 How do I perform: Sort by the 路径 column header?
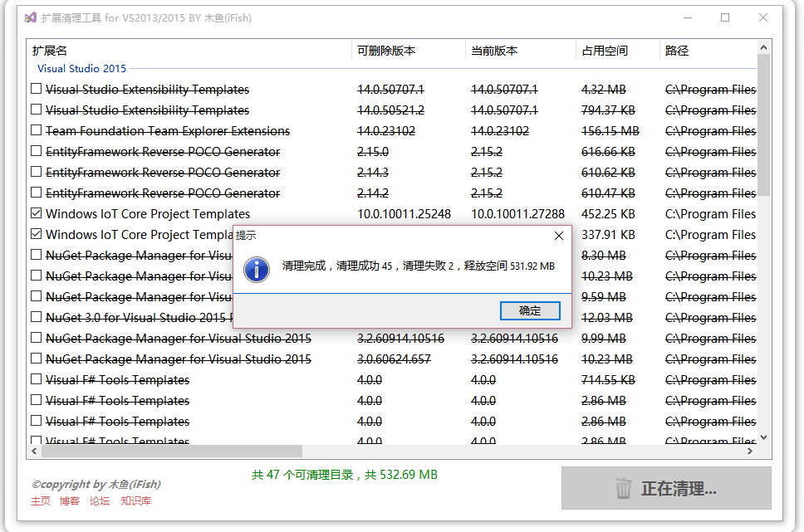click(x=708, y=51)
